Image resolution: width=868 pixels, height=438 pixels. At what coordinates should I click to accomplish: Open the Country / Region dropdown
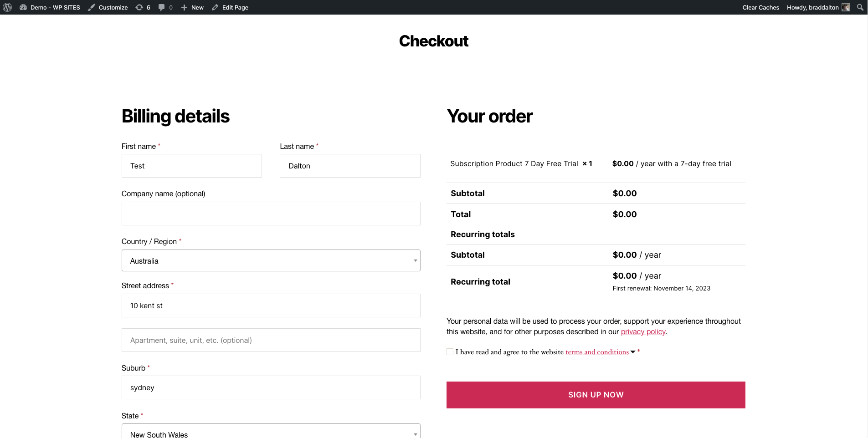(271, 261)
